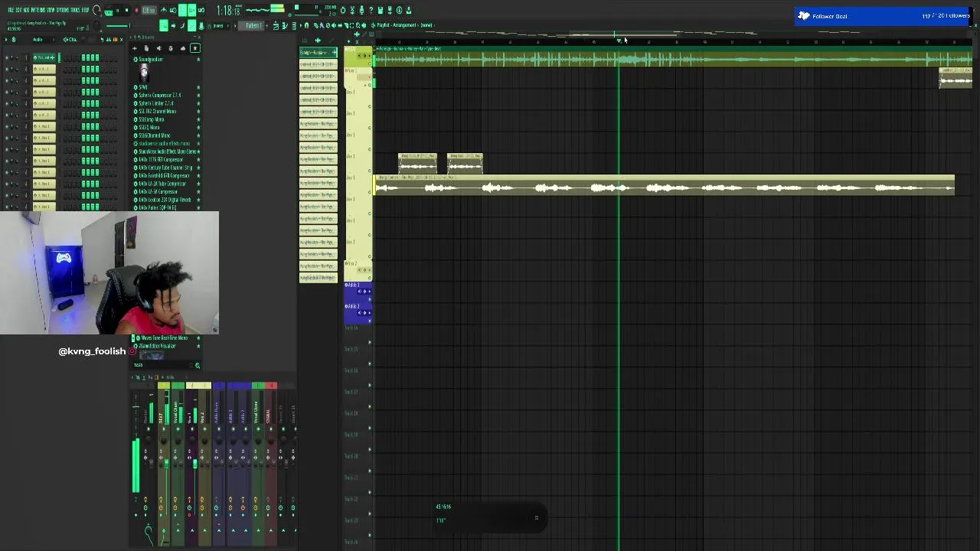Viewport: 980px width, 551px height.
Task: Select UADx 1176 FET Compressor plugin
Action: [161, 159]
